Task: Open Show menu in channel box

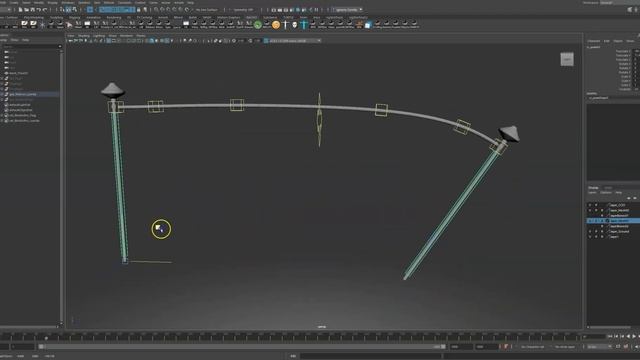Action: click(x=630, y=41)
